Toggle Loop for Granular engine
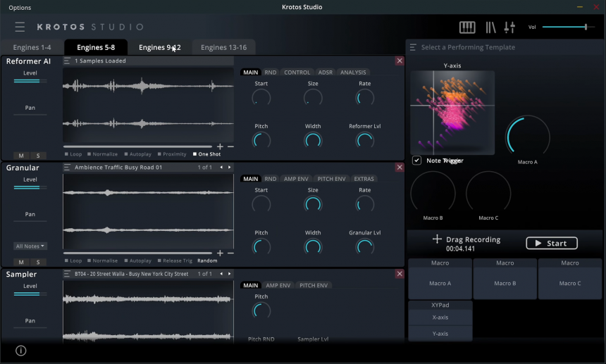This screenshot has height=364, width=606. (73, 261)
